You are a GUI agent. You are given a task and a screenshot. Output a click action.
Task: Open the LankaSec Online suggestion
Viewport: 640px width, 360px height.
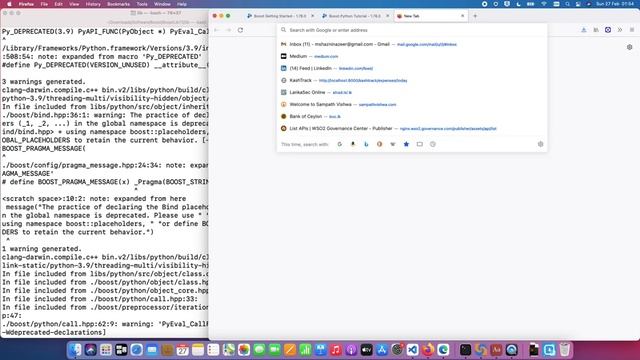pos(412,92)
